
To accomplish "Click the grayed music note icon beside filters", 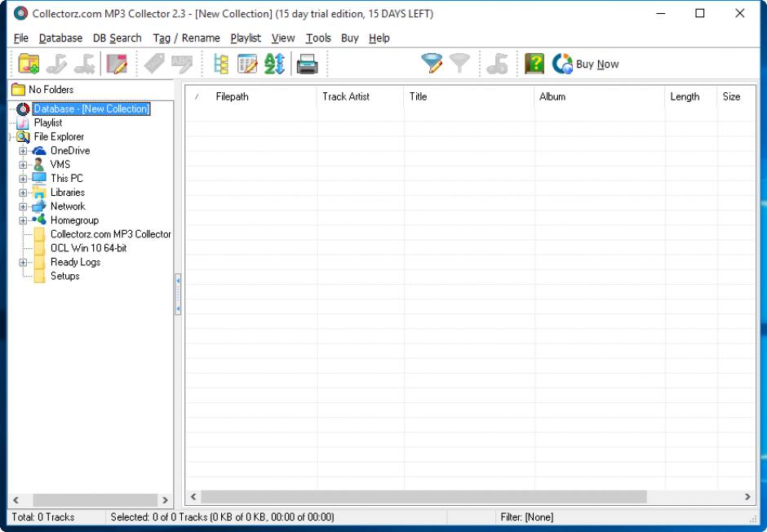I will point(497,64).
